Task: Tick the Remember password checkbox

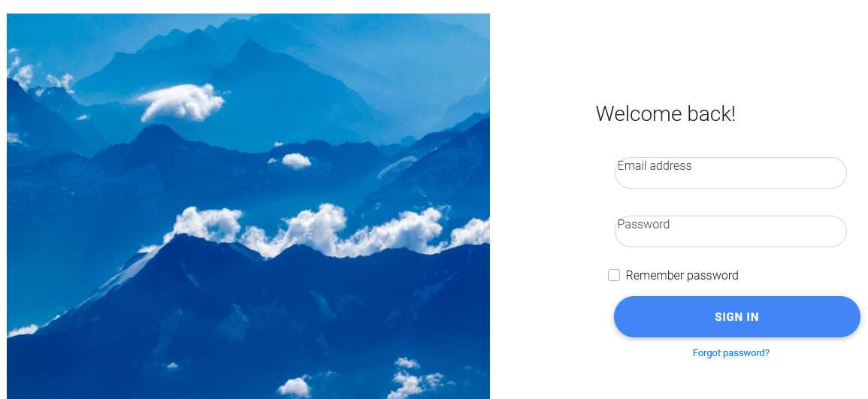Action: click(614, 275)
